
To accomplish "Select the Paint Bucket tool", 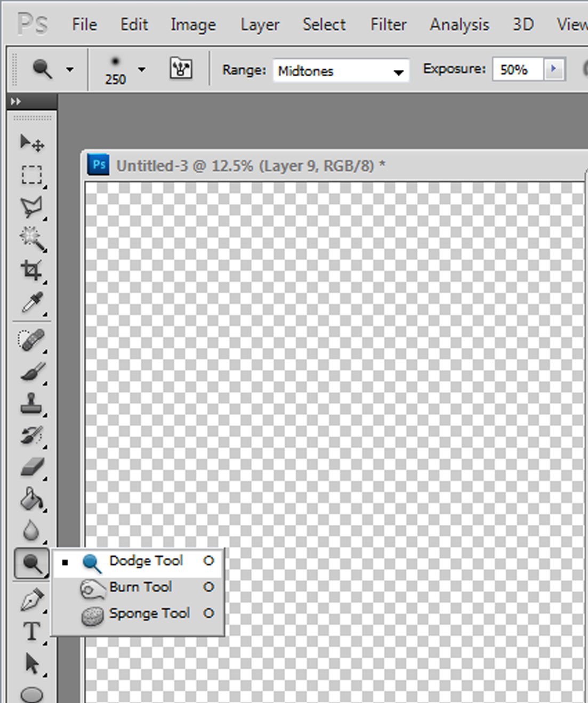I will [x=31, y=499].
